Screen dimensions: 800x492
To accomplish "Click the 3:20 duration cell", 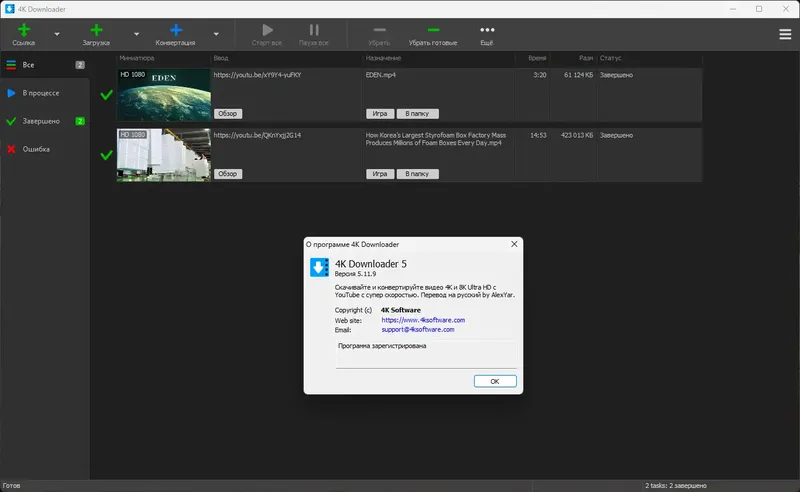I will point(539,75).
